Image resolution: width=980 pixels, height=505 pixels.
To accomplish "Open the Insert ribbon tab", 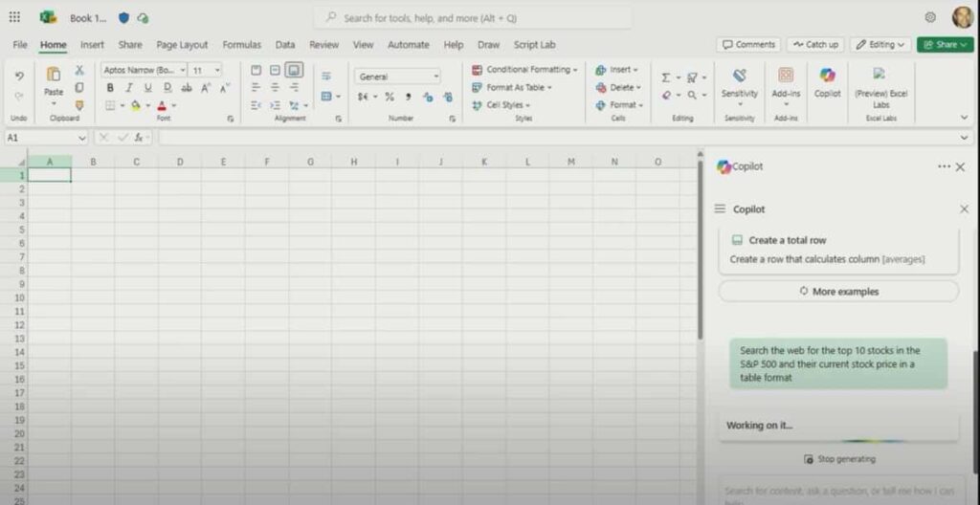I will 93,44.
